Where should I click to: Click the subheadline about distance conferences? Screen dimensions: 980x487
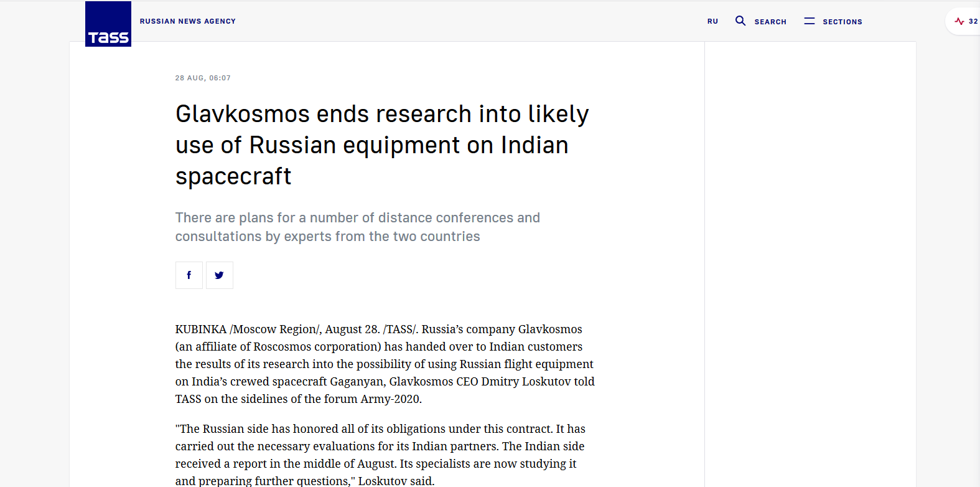tap(357, 227)
